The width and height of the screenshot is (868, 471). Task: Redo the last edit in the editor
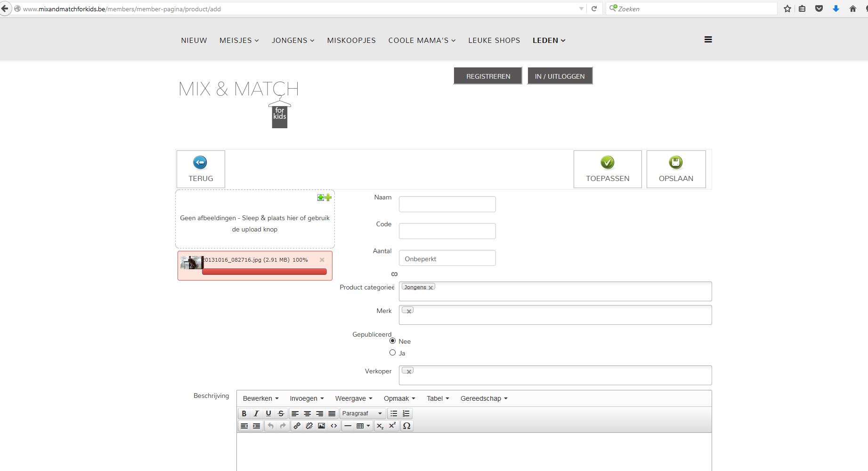(x=283, y=426)
